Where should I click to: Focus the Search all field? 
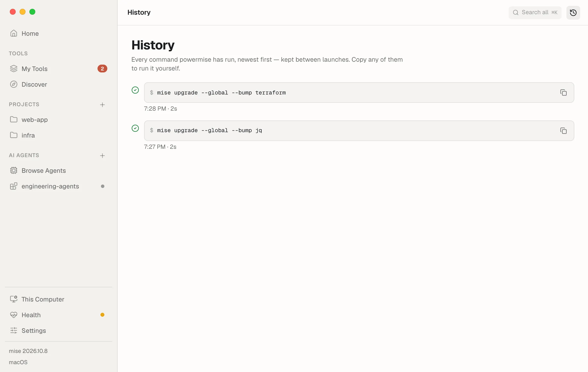point(535,12)
